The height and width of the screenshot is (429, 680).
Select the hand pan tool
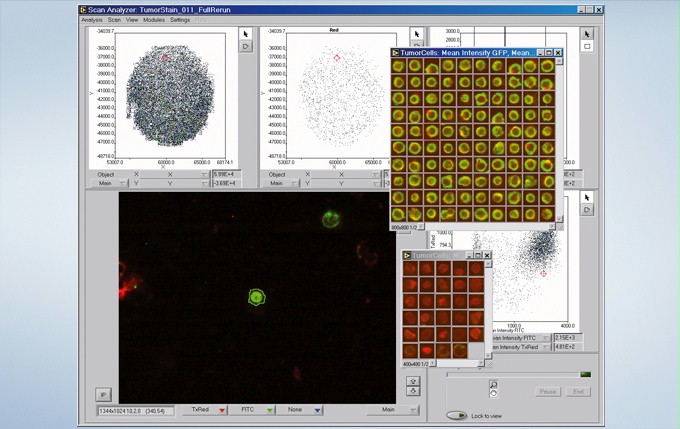click(493, 393)
